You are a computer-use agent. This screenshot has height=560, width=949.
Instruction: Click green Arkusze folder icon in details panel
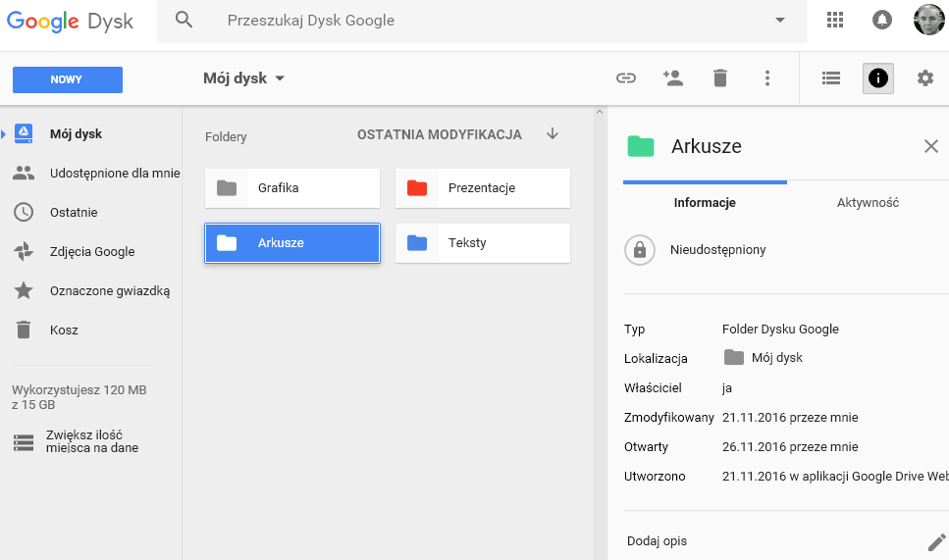(x=641, y=146)
